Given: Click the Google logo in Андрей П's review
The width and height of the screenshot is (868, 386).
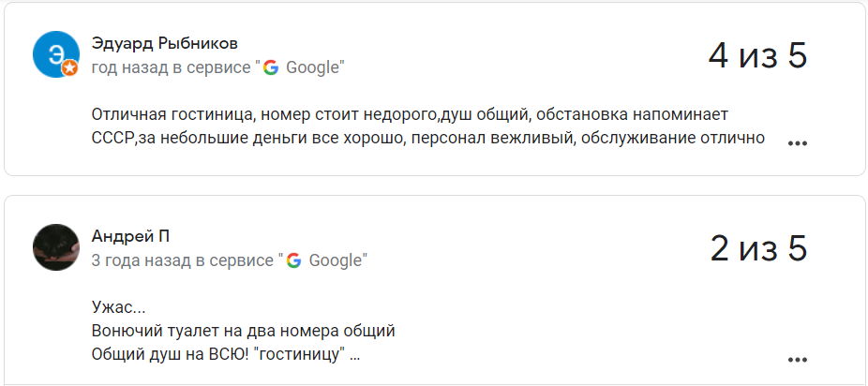Looking at the screenshot, I should coord(294,260).
